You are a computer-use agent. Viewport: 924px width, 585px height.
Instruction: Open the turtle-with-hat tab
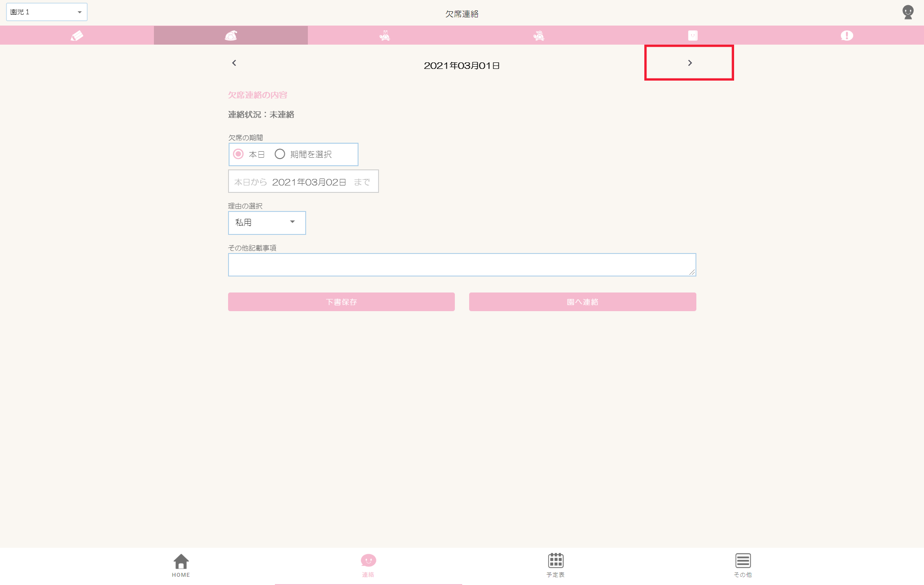(539, 35)
